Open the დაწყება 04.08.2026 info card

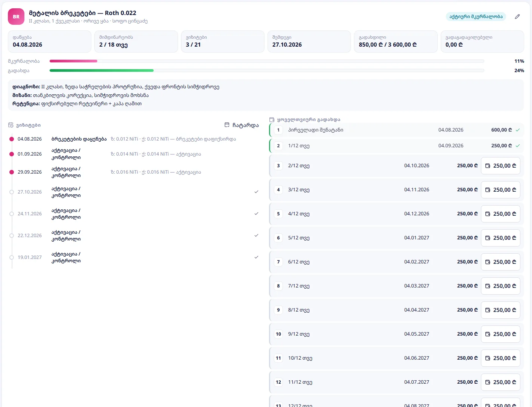pyautogui.click(x=50, y=41)
